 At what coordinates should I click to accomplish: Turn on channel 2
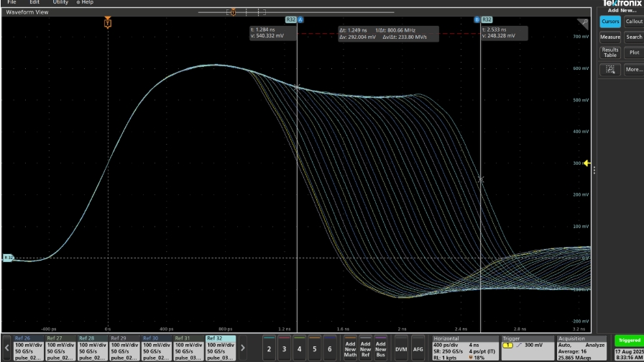pos(269,348)
